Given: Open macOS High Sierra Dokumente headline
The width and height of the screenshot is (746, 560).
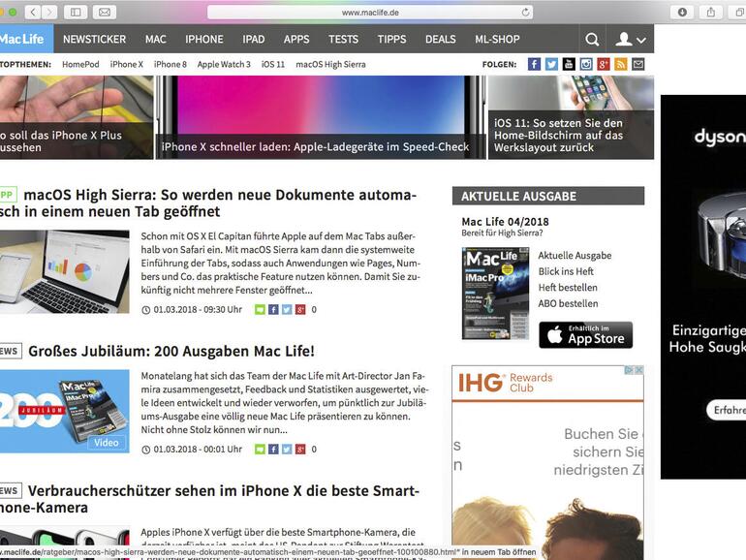Looking at the screenshot, I should (x=208, y=203).
